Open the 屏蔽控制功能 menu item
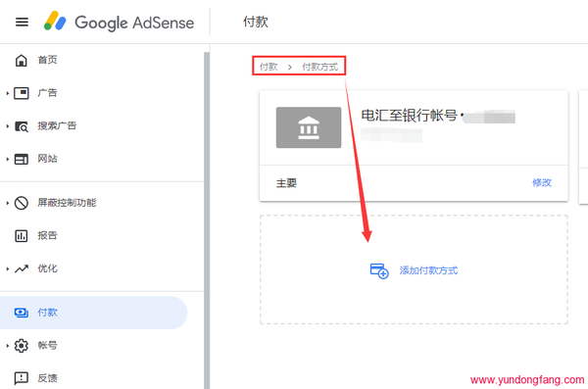Screen dimensions: 588x389 (67, 203)
